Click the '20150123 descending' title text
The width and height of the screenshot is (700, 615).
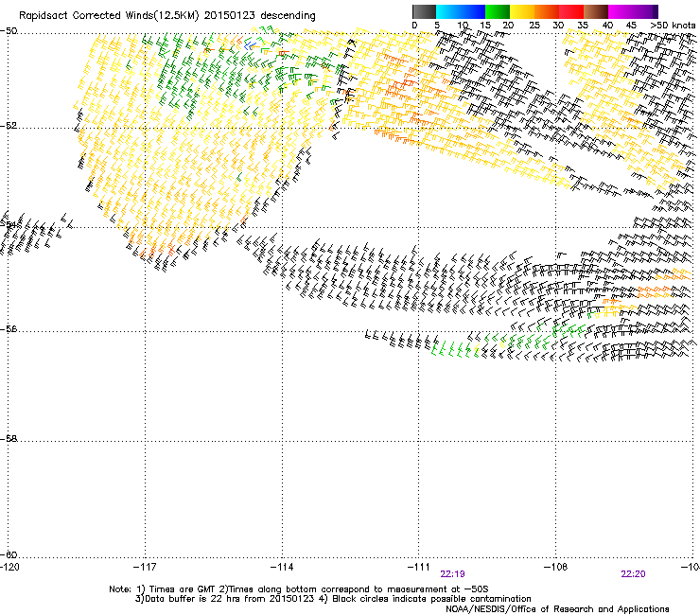259,16
